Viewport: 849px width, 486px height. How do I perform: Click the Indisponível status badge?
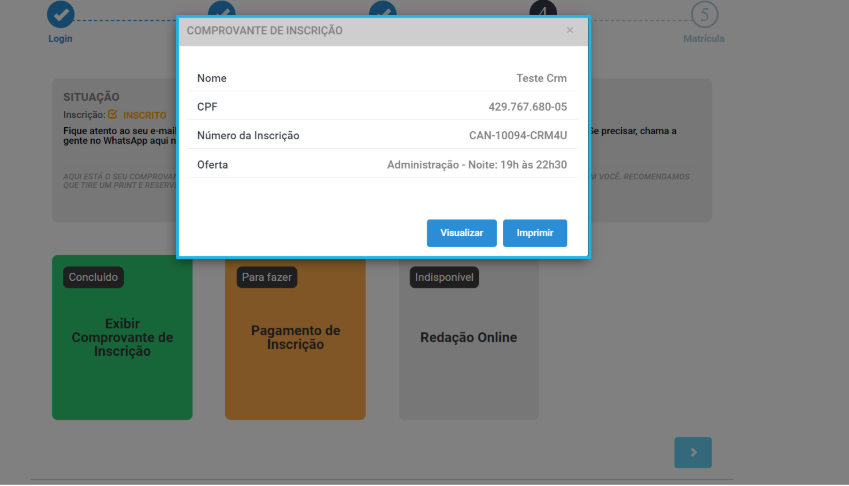pos(444,277)
